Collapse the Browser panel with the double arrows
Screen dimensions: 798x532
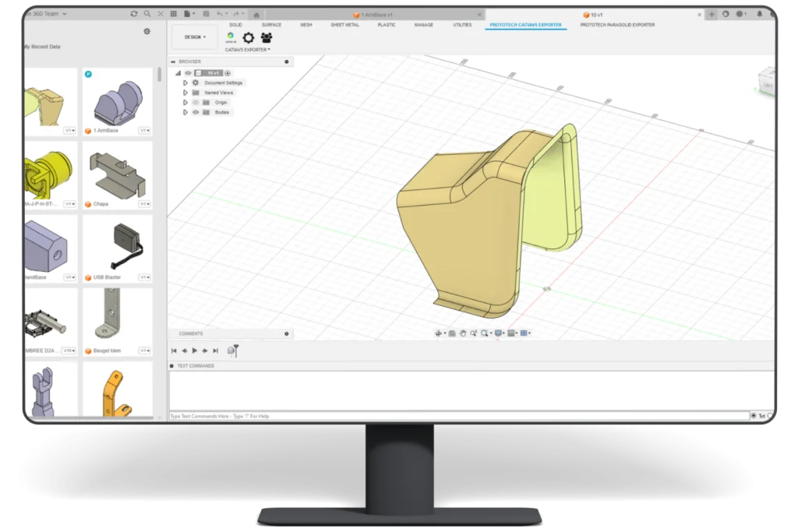pyautogui.click(x=172, y=61)
